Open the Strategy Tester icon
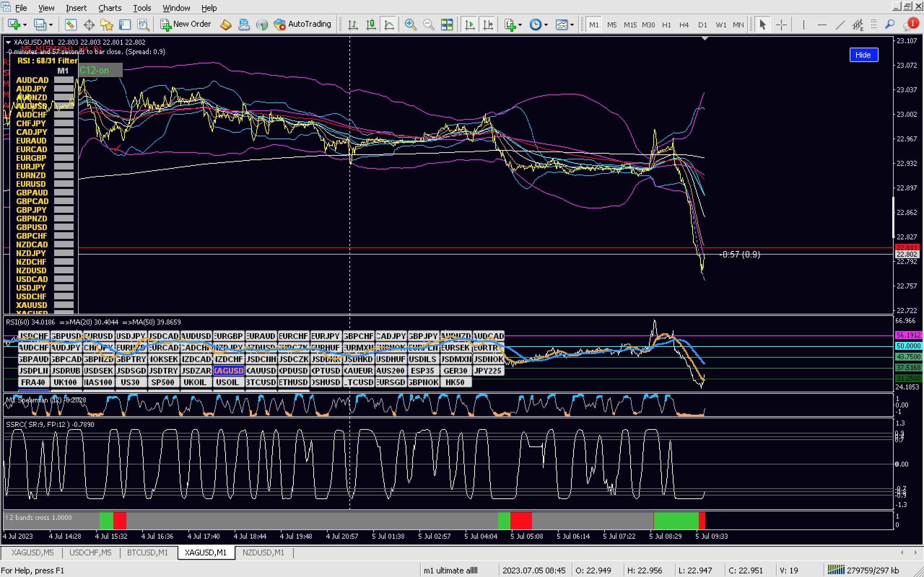 [x=143, y=25]
